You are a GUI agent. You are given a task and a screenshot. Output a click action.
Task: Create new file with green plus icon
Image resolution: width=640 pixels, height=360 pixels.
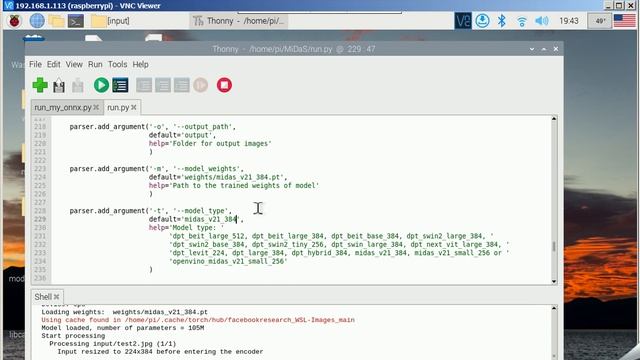(x=40, y=85)
